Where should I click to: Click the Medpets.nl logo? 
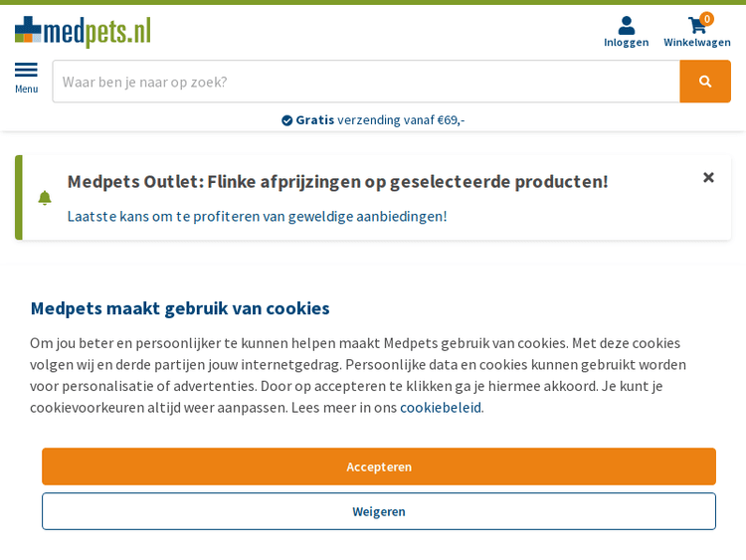click(83, 31)
